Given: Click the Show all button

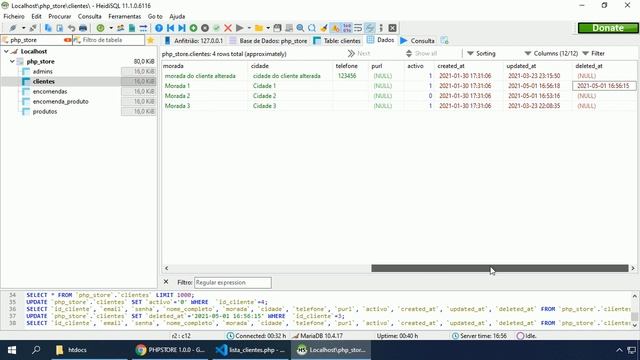Looking at the screenshot, I should click(x=421, y=53).
